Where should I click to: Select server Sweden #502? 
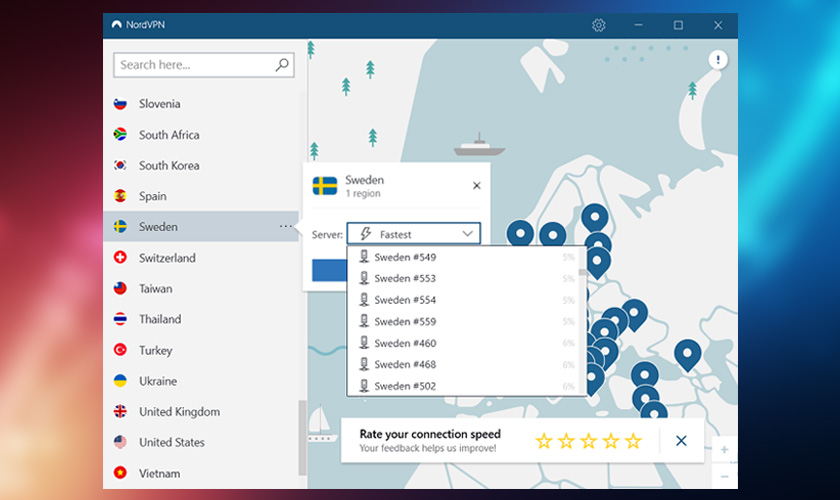tap(463, 386)
